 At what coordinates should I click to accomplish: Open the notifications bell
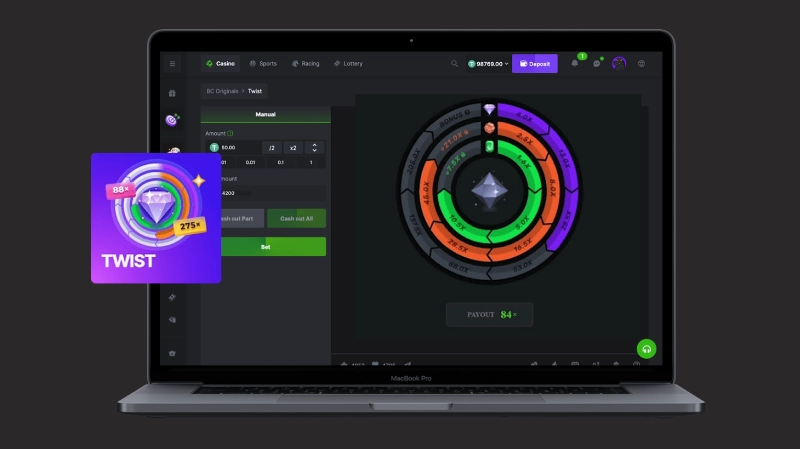pyautogui.click(x=575, y=63)
